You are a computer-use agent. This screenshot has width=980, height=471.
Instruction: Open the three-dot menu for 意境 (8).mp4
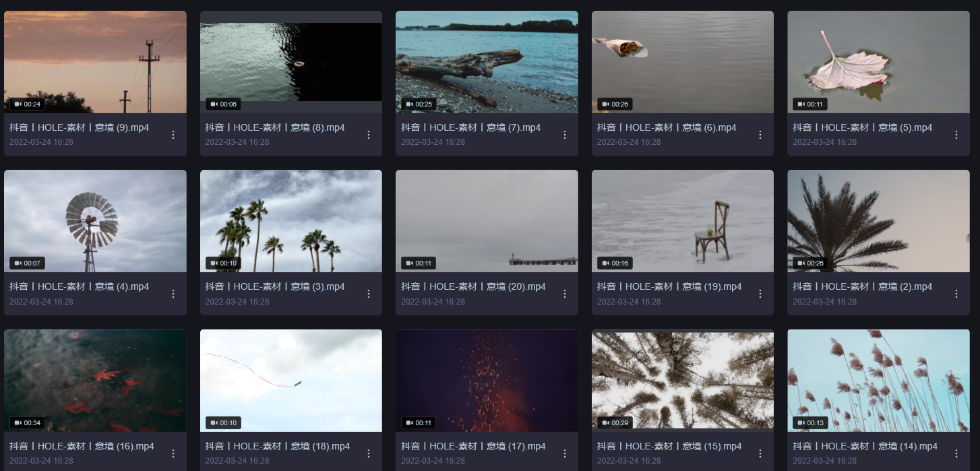(369, 135)
